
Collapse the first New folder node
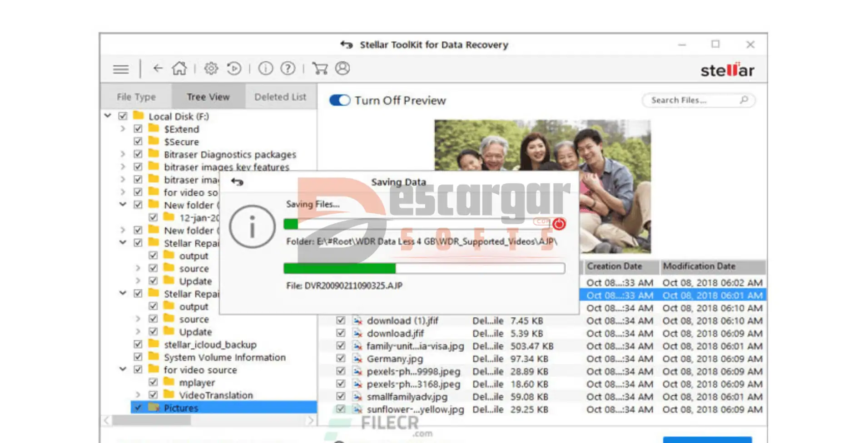123,204
